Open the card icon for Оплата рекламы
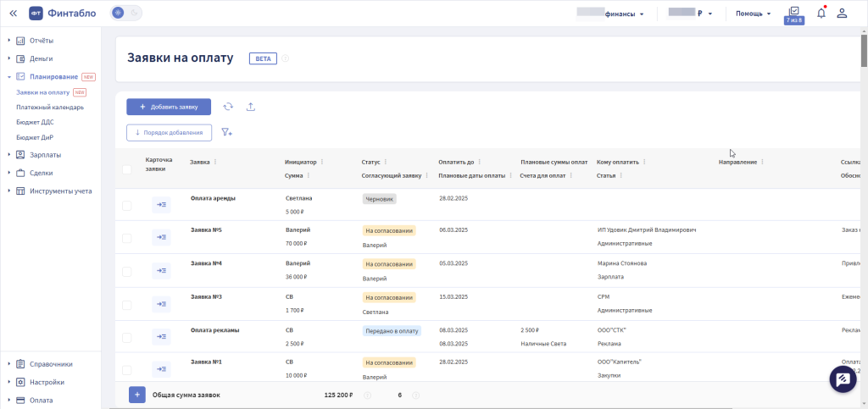Screen dimensions: 868x409 click(x=161, y=336)
